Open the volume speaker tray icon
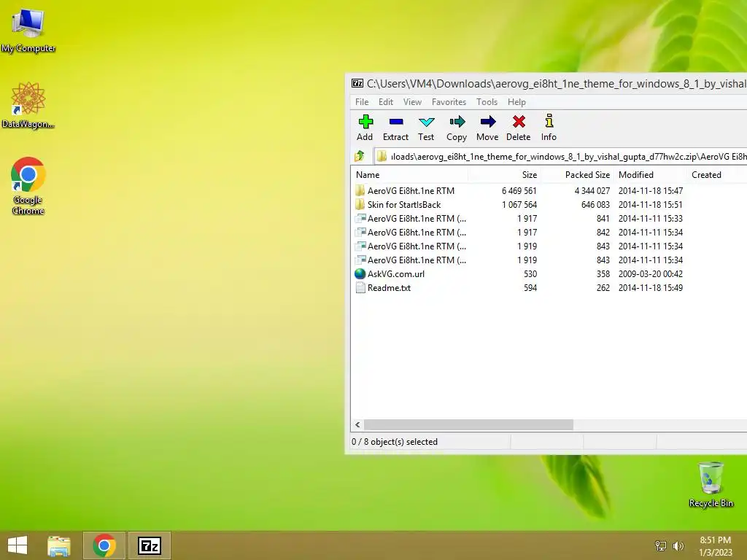Image resolution: width=747 pixels, height=560 pixels. pyautogui.click(x=678, y=545)
